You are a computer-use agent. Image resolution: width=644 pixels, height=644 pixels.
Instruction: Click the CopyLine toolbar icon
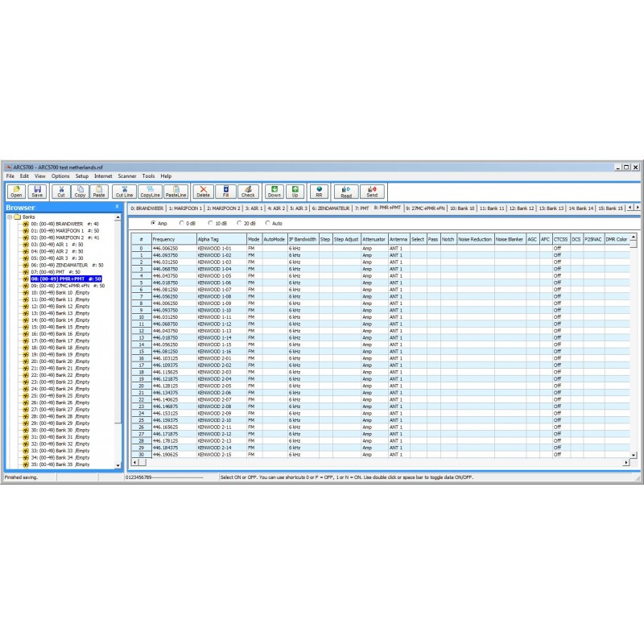(x=151, y=192)
